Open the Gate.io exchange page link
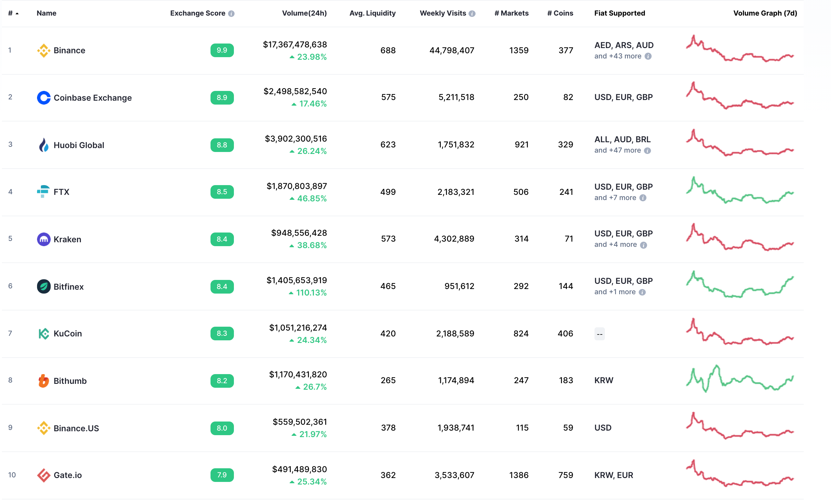This screenshot has width=831, height=504. click(x=68, y=475)
